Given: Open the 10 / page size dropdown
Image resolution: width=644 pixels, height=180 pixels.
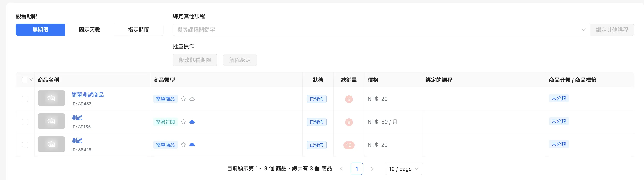Looking at the screenshot, I should (404, 169).
